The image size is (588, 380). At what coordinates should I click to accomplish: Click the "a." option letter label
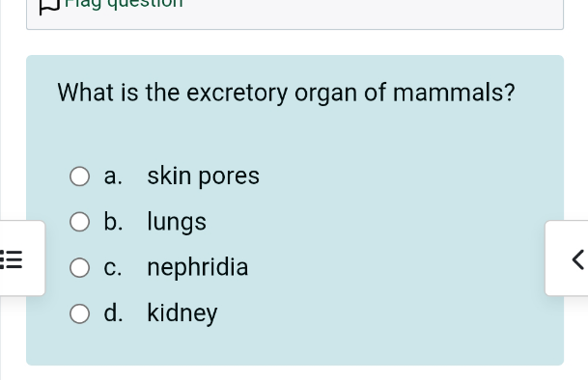[113, 176]
